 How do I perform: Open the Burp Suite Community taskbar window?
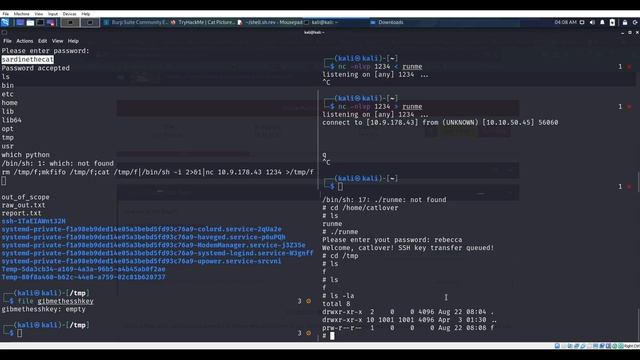point(136,22)
